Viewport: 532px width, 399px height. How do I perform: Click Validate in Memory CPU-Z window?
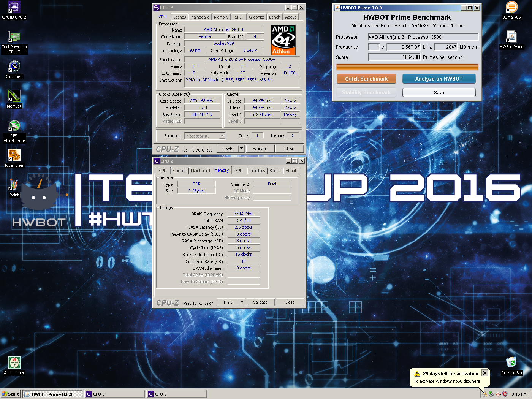260,302
